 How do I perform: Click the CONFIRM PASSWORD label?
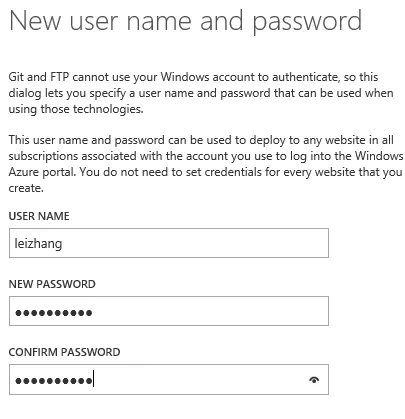[x=64, y=352]
